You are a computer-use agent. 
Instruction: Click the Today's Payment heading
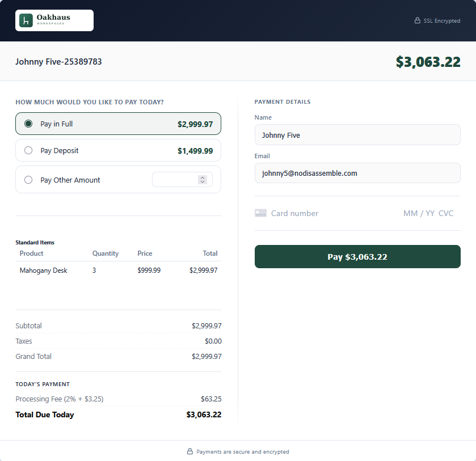click(x=43, y=384)
